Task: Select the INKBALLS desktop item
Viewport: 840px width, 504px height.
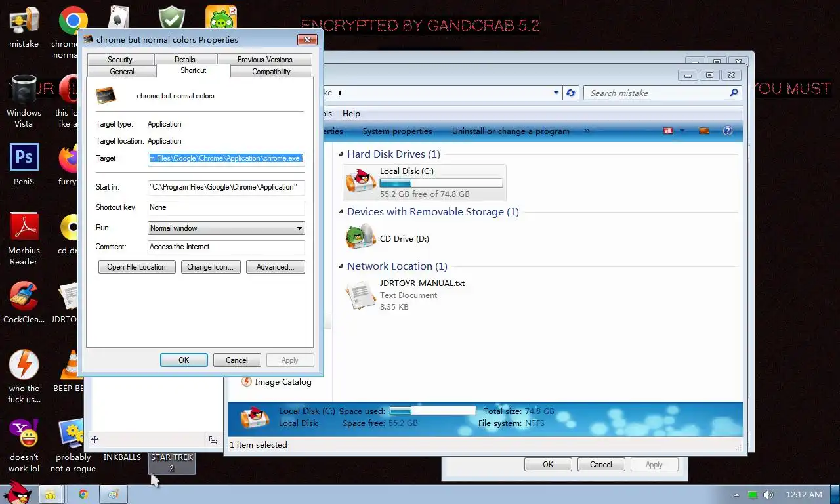Action: (122, 457)
